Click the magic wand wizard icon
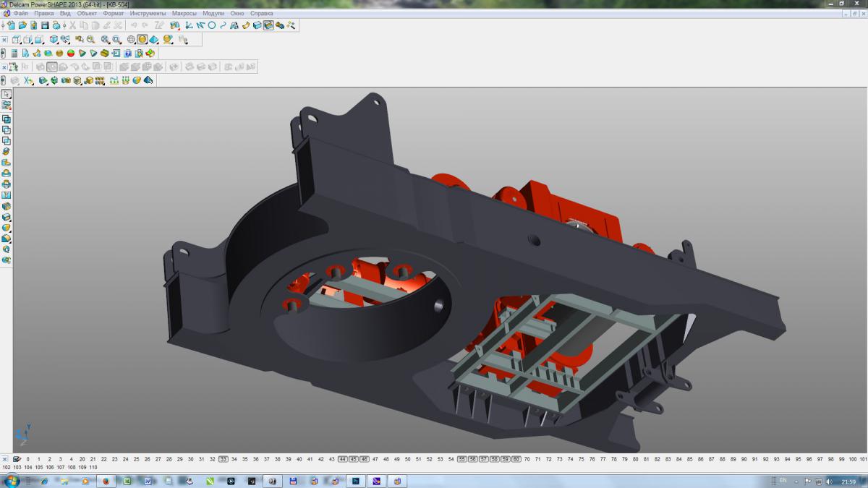The height and width of the screenshot is (488, 868). [291, 25]
